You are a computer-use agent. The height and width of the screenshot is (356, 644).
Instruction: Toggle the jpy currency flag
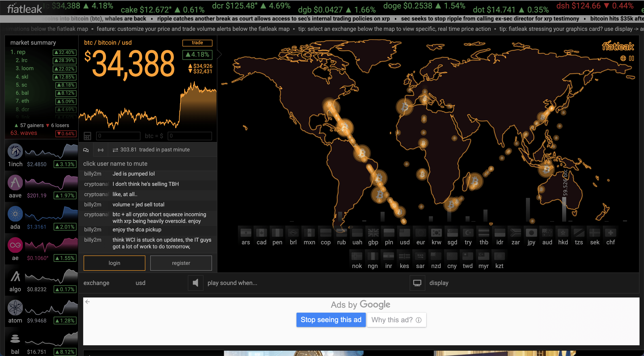(x=531, y=233)
